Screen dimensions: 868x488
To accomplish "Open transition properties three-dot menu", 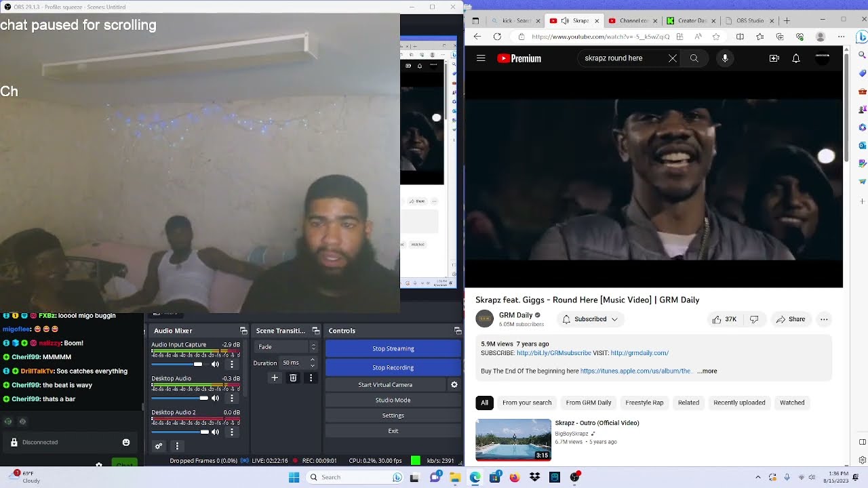I will pyautogui.click(x=311, y=378).
